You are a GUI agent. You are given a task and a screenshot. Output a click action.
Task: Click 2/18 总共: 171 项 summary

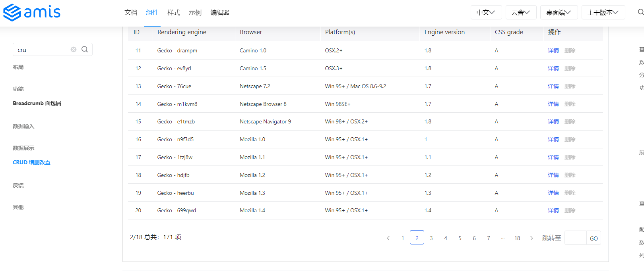[155, 237]
